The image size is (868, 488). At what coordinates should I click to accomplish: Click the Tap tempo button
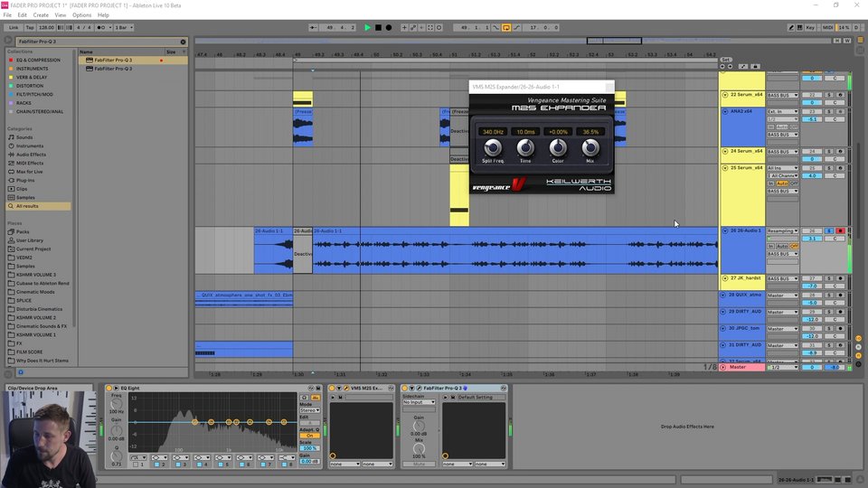29,27
